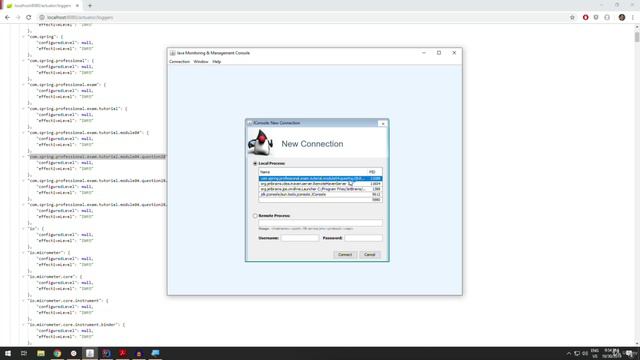
Task: Open the Windows Start menu
Action: pos(8,353)
